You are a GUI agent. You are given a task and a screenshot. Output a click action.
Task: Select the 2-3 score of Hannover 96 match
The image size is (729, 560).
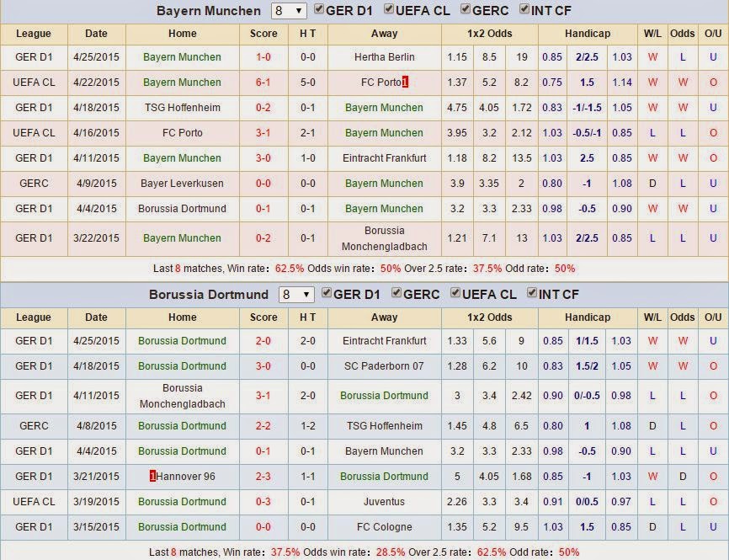tap(263, 477)
